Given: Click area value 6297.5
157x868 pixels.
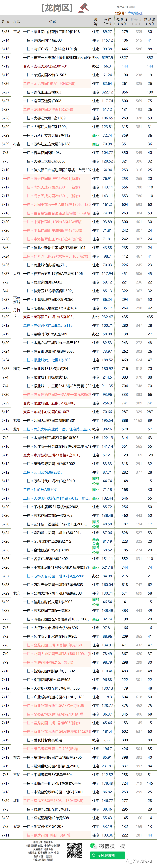Looking at the screenshot, I should [107, 58].
